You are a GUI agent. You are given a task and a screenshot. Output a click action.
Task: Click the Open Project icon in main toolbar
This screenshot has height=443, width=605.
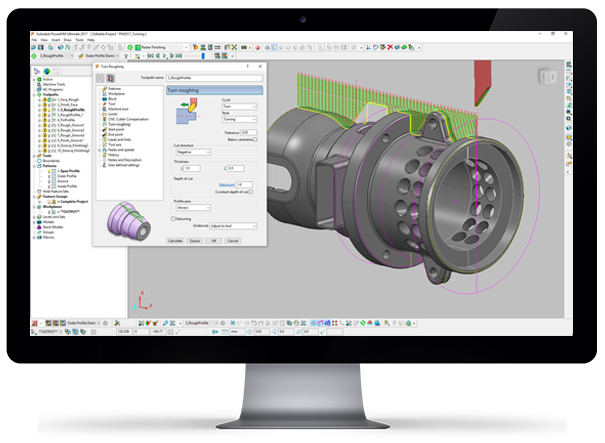point(34,47)
